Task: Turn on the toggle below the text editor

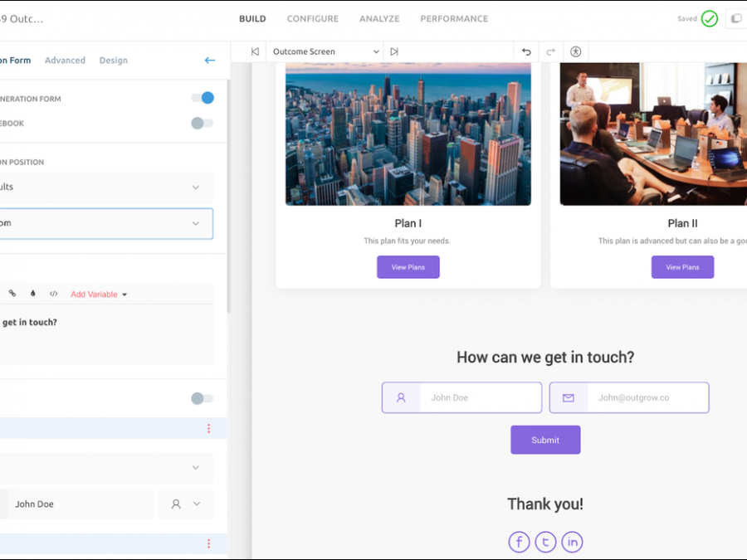Action: pos(202,398)
